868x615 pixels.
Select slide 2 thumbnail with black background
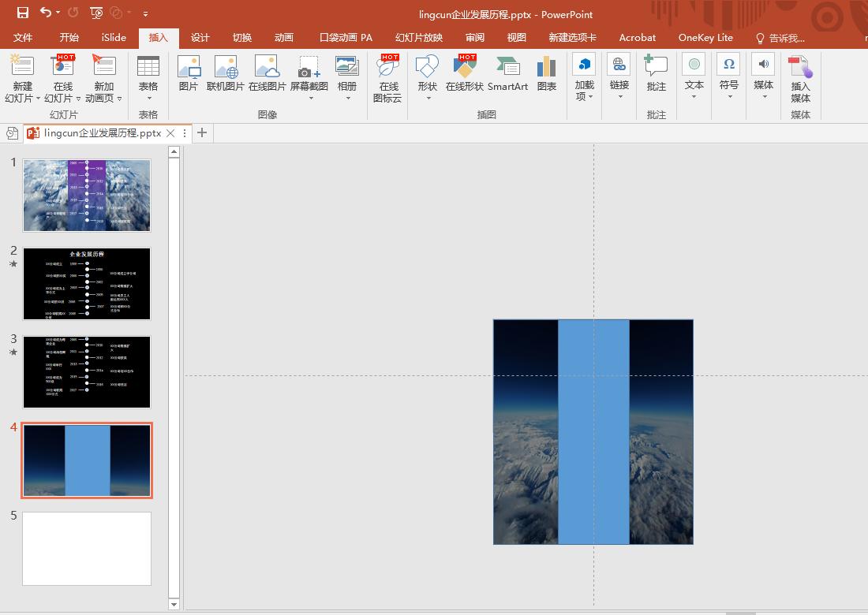(87, 284)
